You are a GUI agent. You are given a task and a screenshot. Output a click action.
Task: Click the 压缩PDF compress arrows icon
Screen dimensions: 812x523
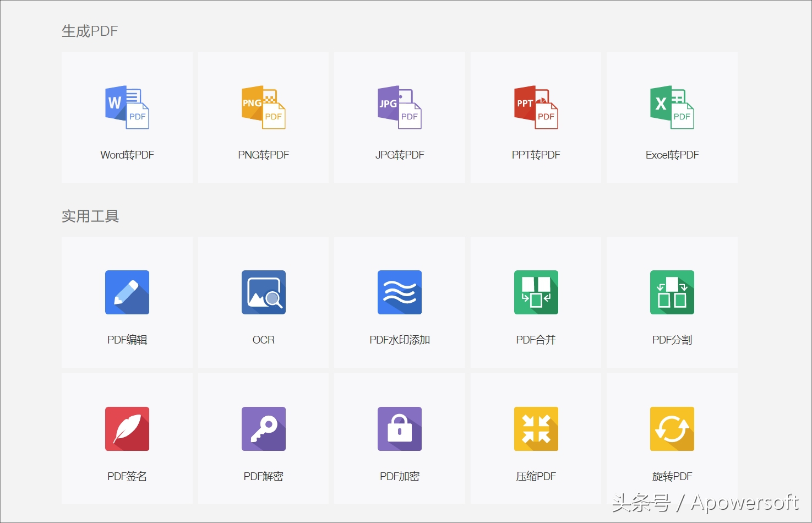535,429
